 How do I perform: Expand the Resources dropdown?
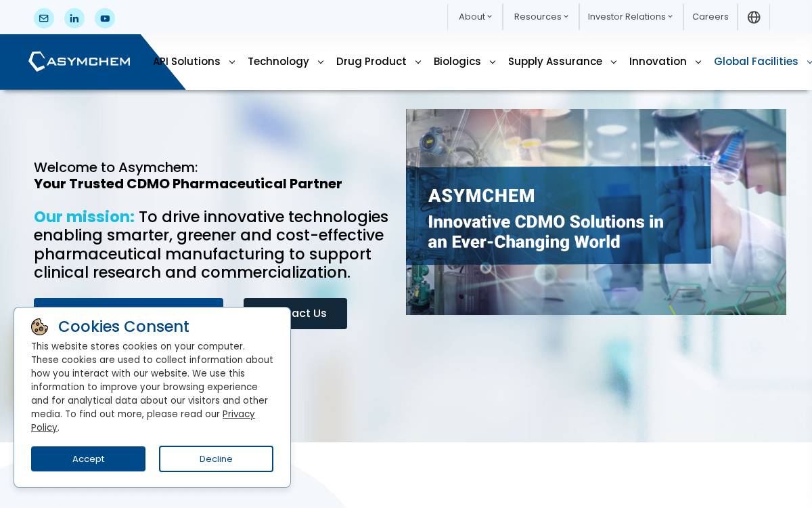(x=541, y=17)
